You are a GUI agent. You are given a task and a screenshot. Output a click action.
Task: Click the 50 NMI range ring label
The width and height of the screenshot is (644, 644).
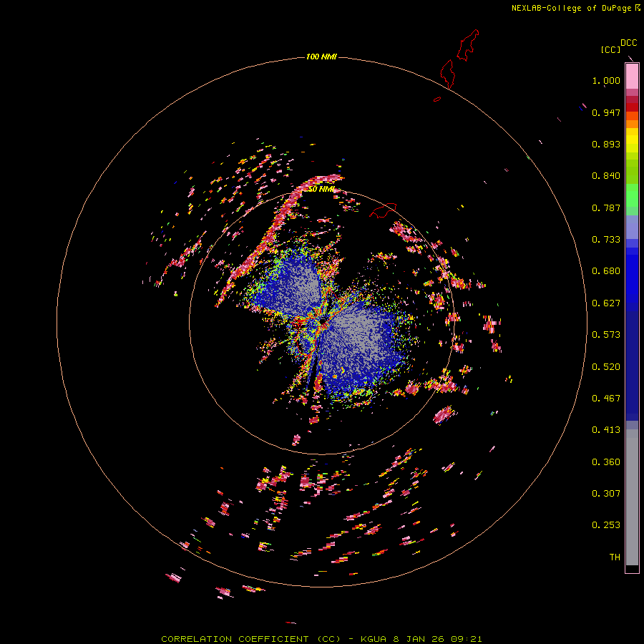(x=321, y=190)
